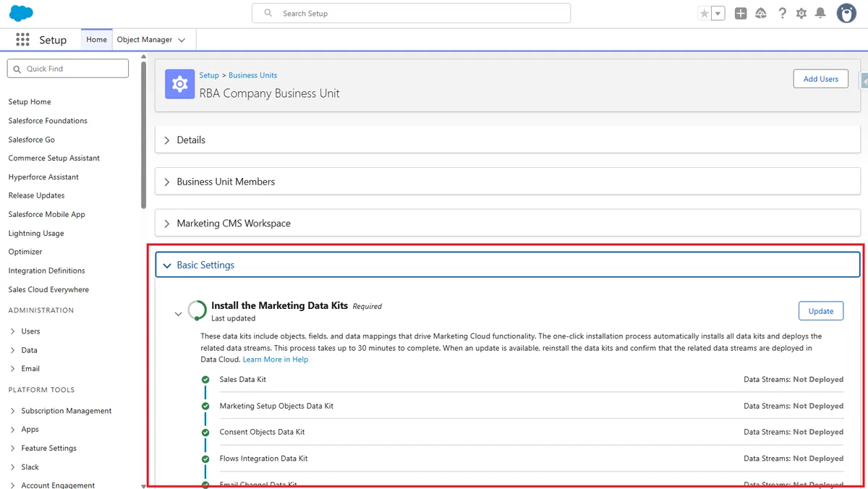
Task: Click the Update button
Action: [x=821, y=311]
